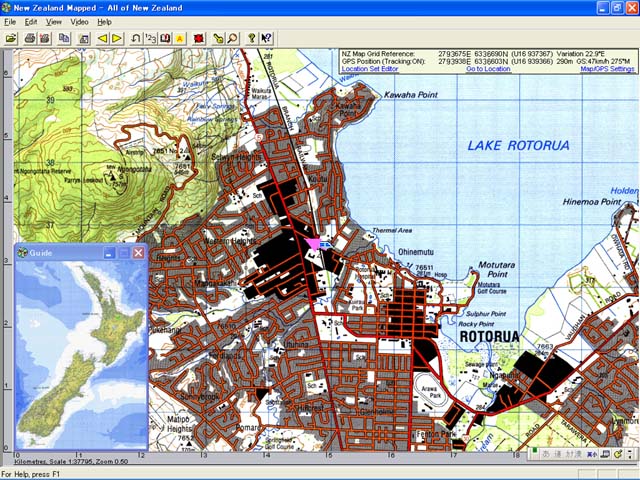Viewport: 640px width, 480px height.
Task: Click the Print toolbar icon
Action: pos(30,38)
